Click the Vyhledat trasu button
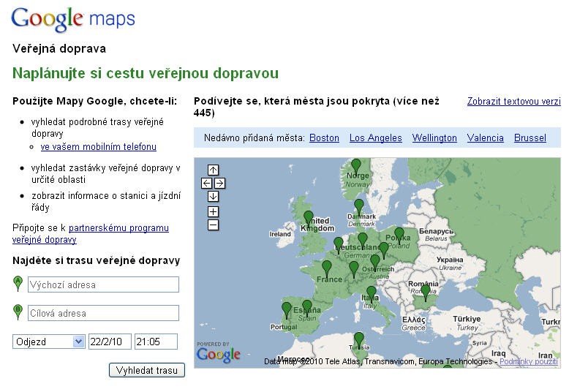569x392 pixels. coord(147,370)
